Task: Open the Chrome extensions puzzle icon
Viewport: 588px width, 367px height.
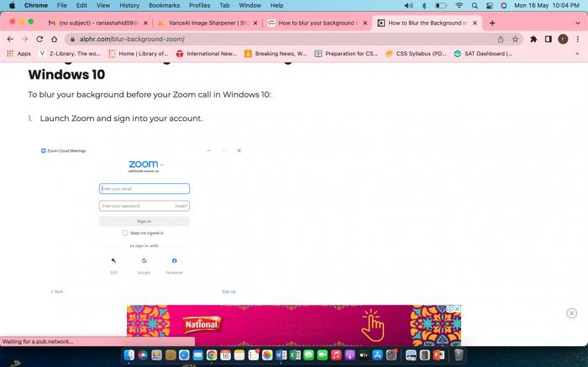Action: [533, 39]
